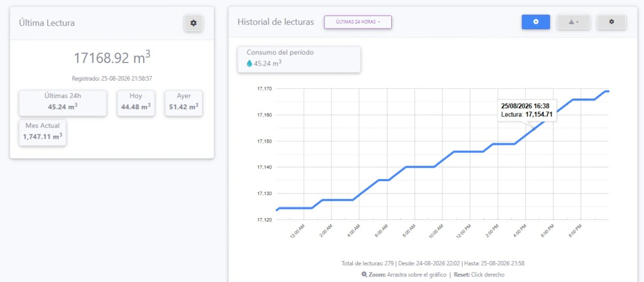Click the 17168.92 m³ reading value
The height and width of the screenshot is (282, 644).
click(111, 58)
